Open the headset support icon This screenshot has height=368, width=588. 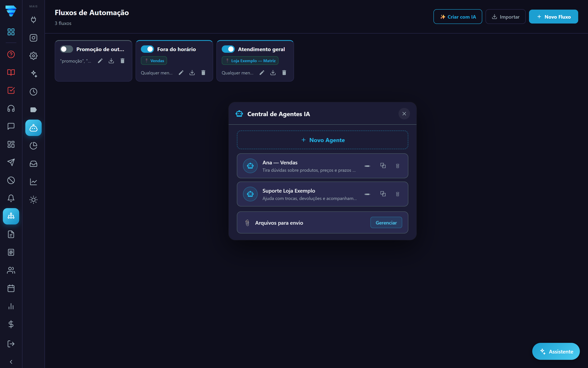11,108
